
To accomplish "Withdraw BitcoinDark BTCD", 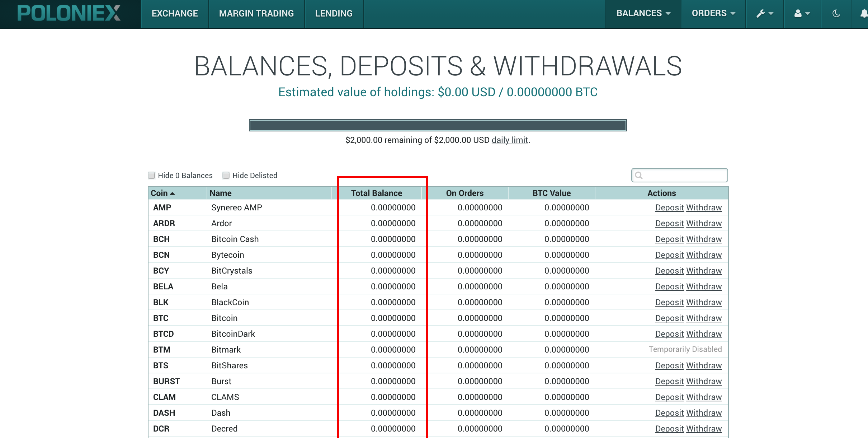I will 704,334.
